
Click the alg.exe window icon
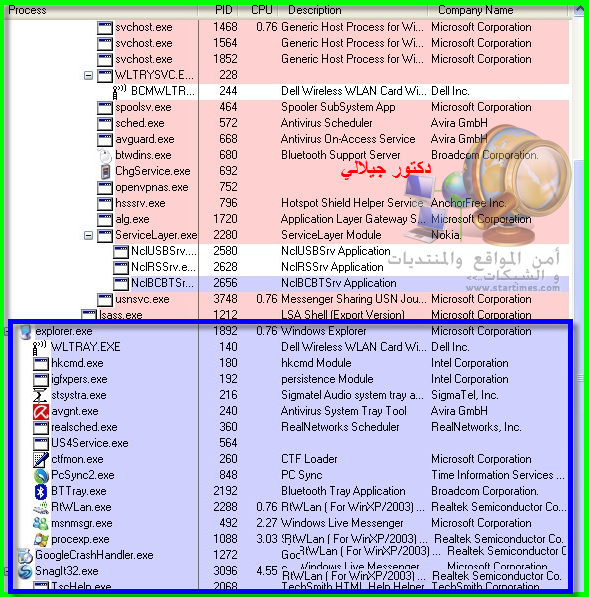point(105,220)
